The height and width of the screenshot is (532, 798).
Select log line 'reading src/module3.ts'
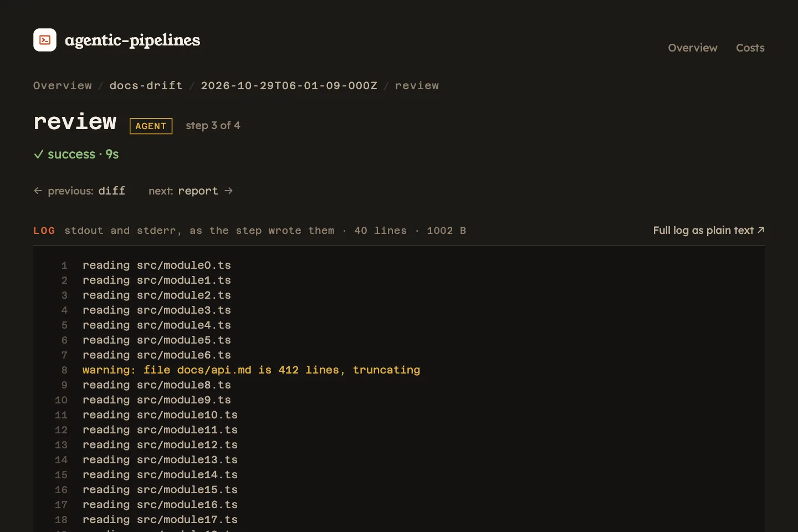pos(157,310)
